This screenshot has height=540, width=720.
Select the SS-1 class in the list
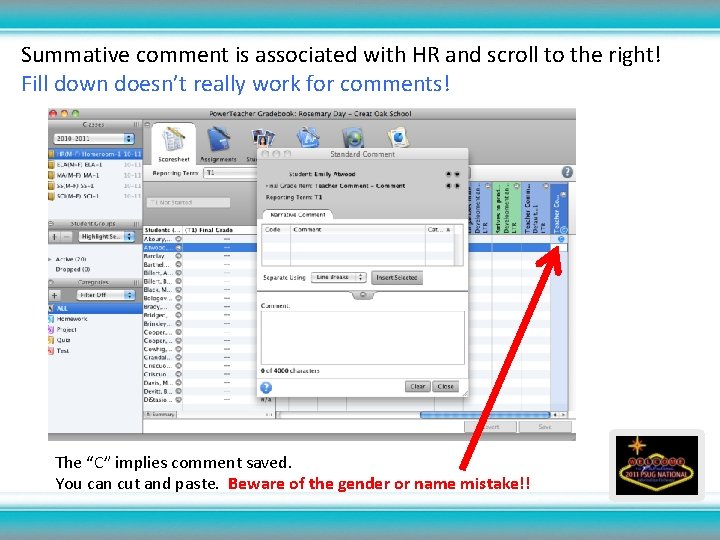pyautogui.click(x=96, y=186)
